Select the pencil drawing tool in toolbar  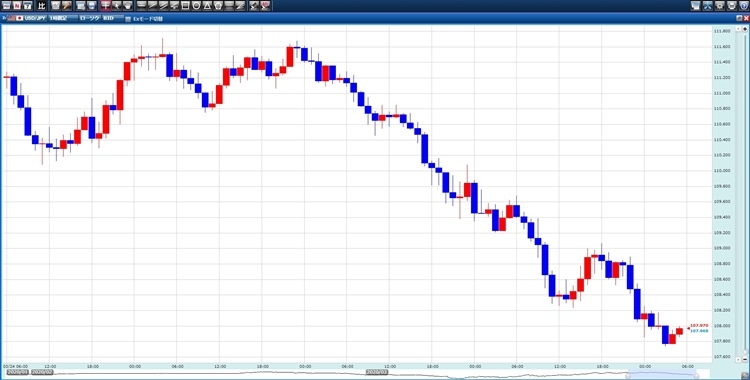67,6
